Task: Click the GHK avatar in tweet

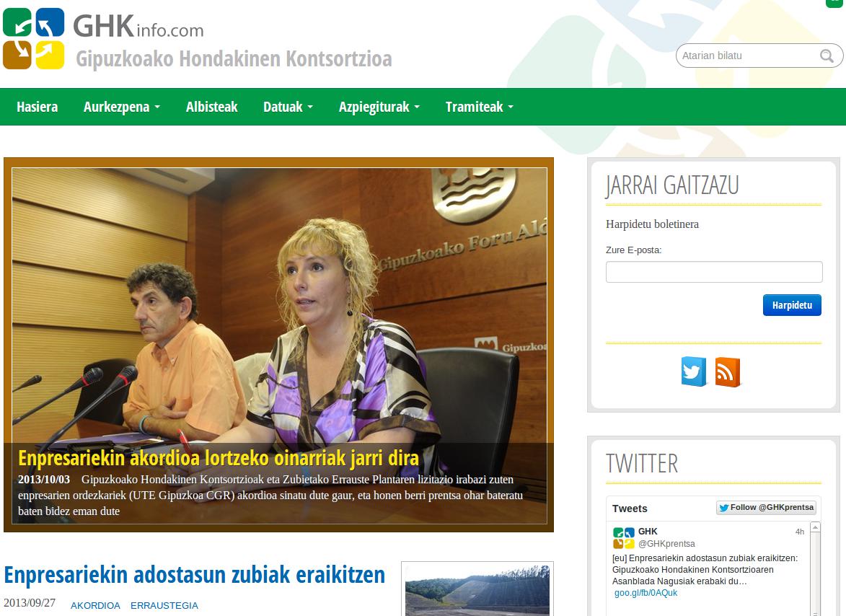Action: click(x=623, y=538)
